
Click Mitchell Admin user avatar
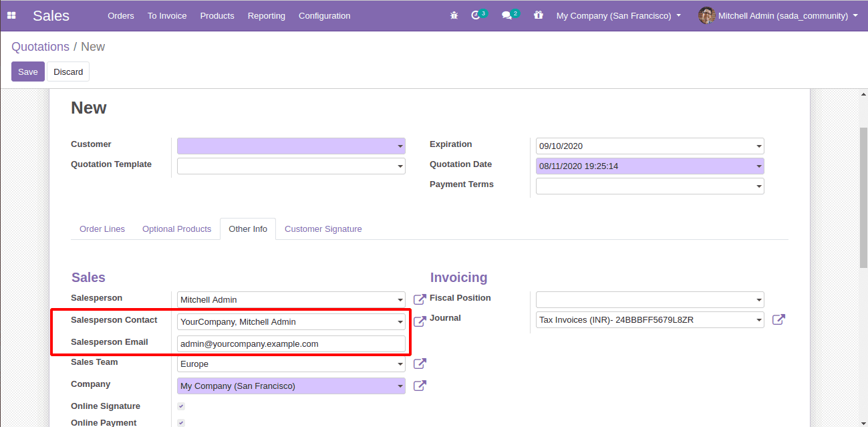[x=706, y=15]
